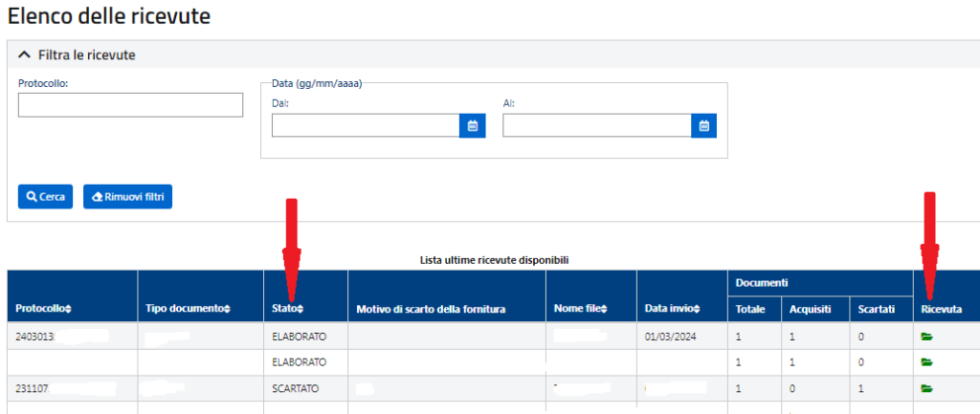The width and height of the screenshot is (980, 414).
Task: Open receipt folder icon in second ELABORATO row
Action: (926, 362)
